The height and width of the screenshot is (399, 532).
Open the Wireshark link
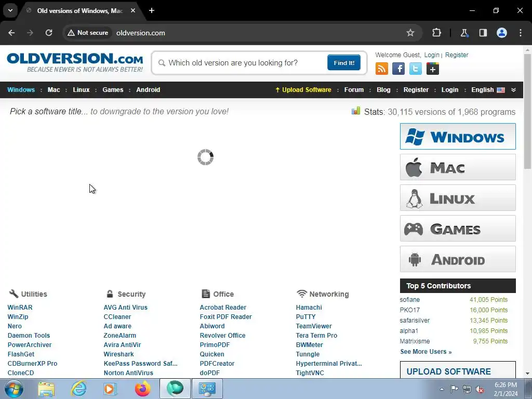click(118, 354)
